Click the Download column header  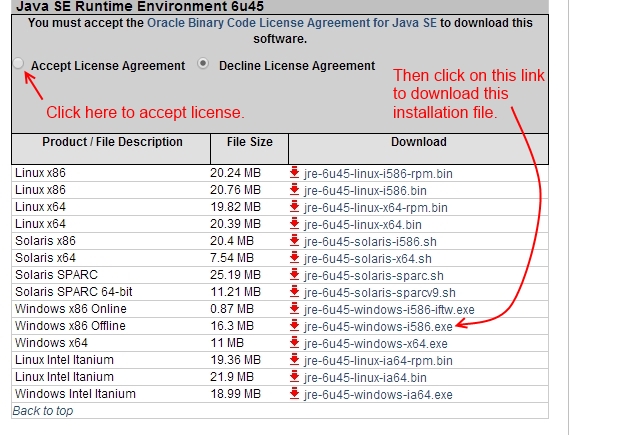[419, 142]
